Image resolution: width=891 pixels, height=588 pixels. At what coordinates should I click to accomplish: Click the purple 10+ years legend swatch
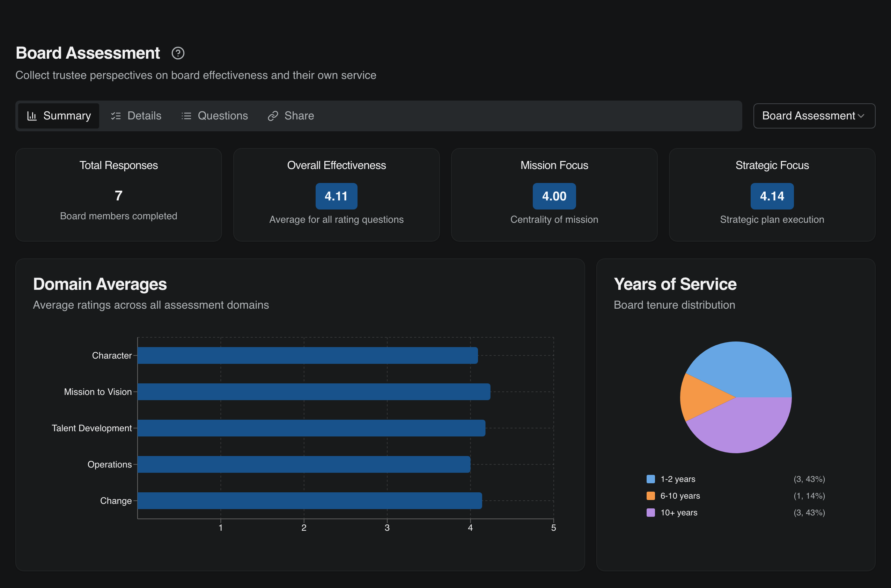(x=651, y=513)
